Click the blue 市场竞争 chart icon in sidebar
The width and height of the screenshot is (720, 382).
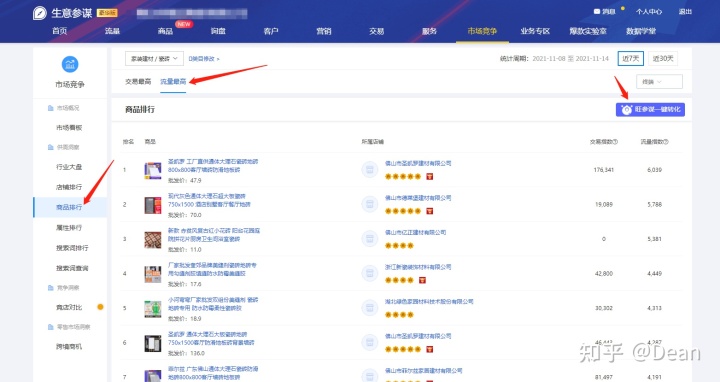(x=70, y=64)
